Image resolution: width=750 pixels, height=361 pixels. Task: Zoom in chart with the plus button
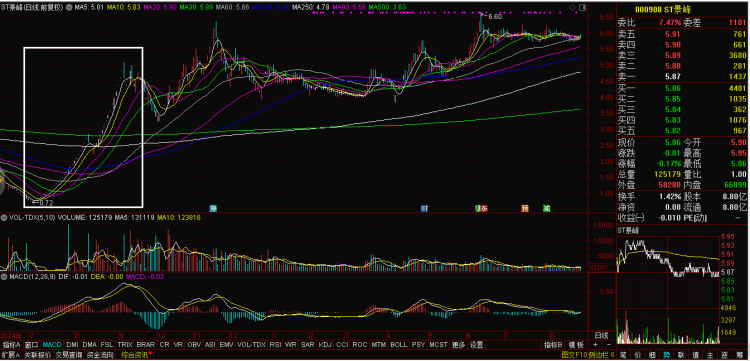pos(595,344)
